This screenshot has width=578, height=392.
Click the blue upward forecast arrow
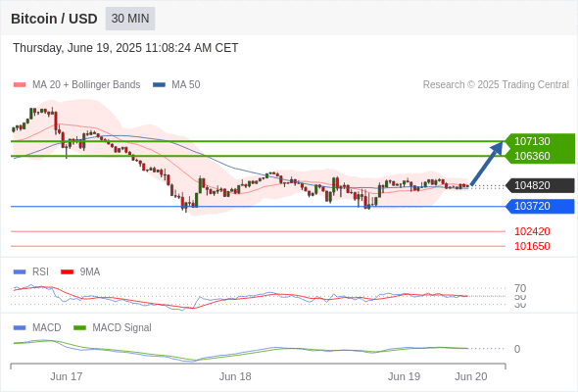tap(487, 164)
